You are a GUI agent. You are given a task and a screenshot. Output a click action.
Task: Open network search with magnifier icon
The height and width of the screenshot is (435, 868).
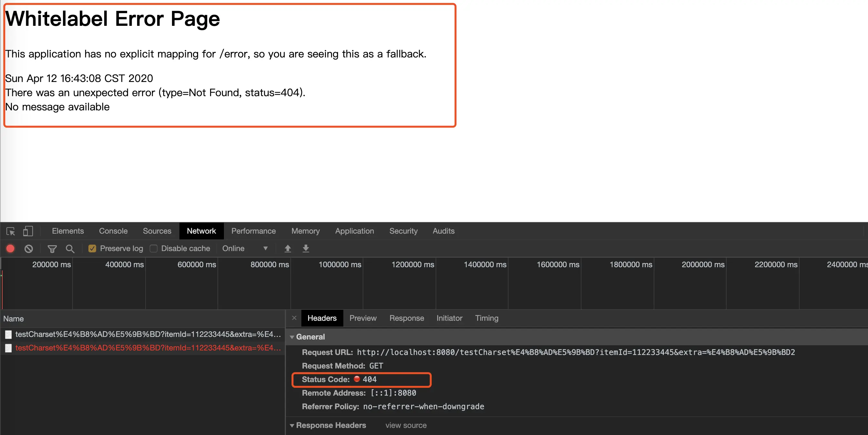point(70,249)
